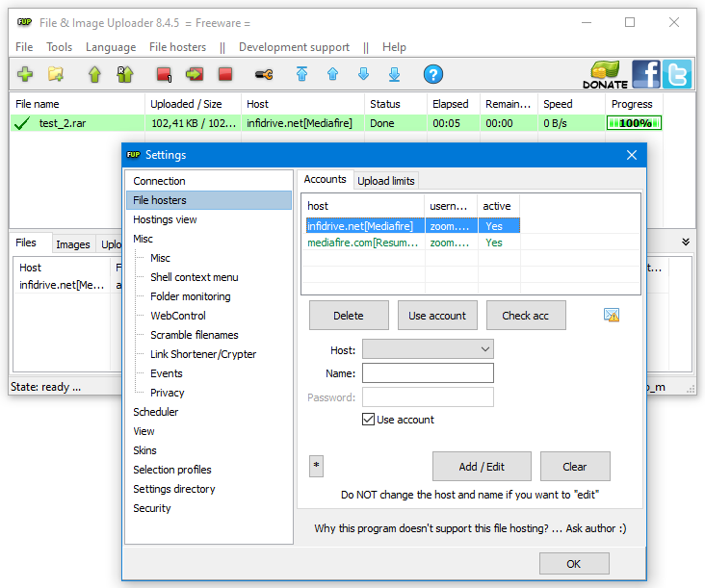This screenshot has height=588, width=705.
Task: Click the red stop upload square
Action: tap(225, 74)
